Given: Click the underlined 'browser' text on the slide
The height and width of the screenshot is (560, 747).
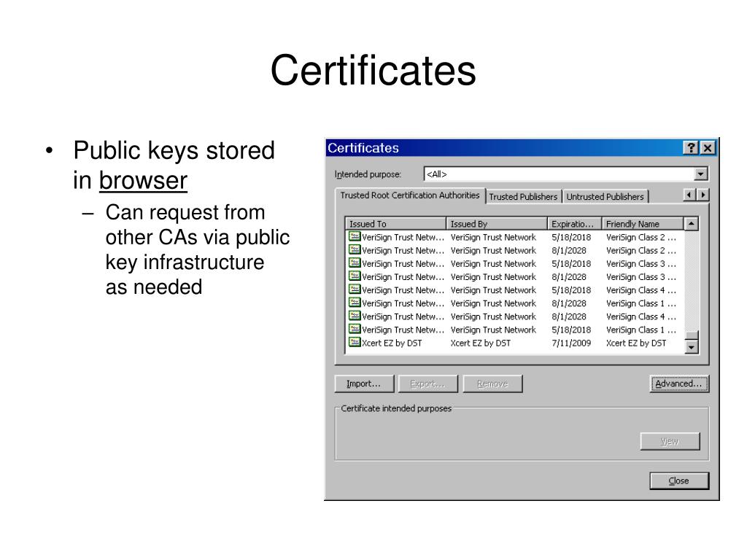Looking at the screenshot, I should (x=144, y=181).
